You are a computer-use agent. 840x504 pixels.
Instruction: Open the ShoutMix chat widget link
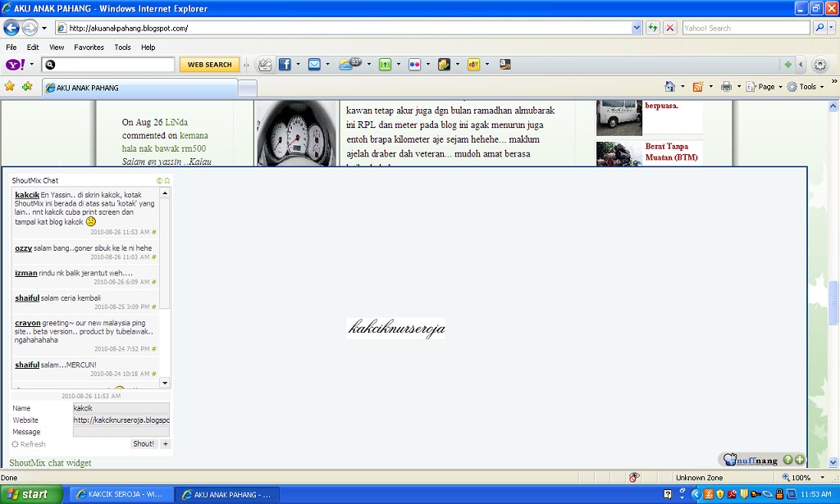(x=50, y=463)
